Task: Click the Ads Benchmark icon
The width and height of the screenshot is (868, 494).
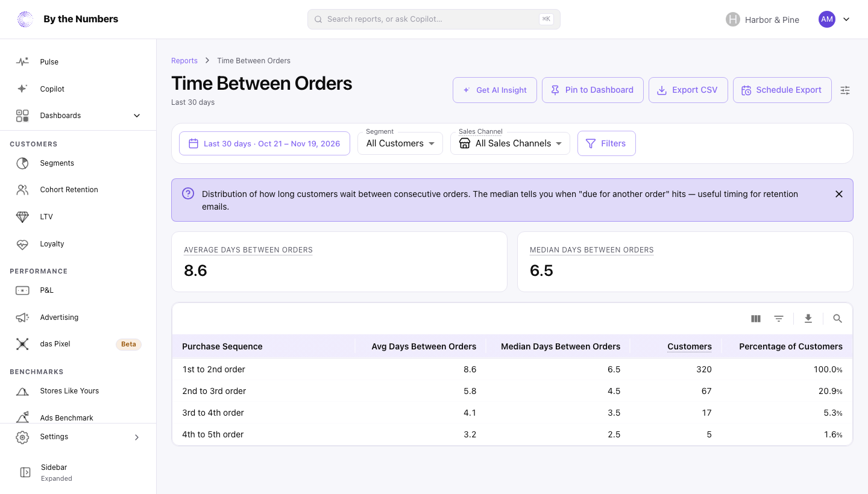Action: 22,417
